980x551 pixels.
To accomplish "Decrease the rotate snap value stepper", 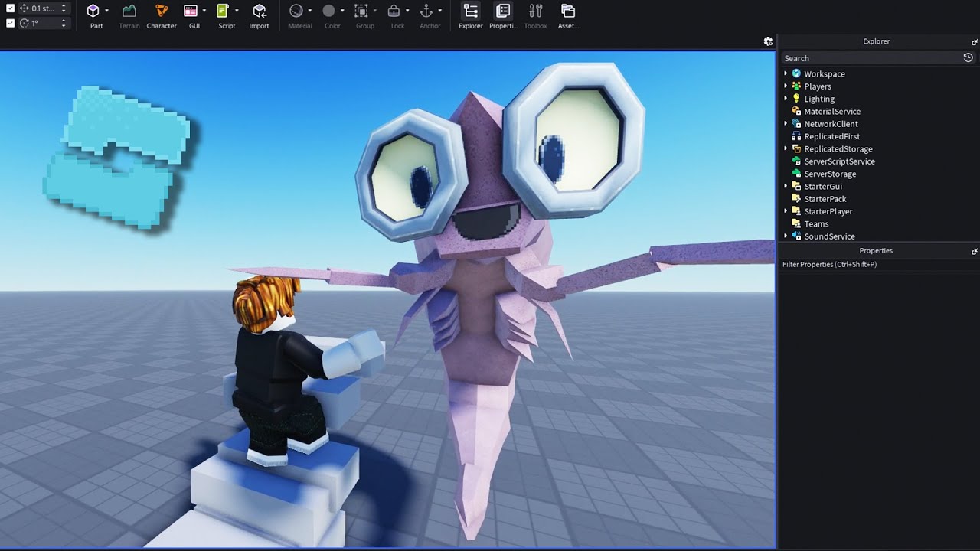I will pos(64,26).
